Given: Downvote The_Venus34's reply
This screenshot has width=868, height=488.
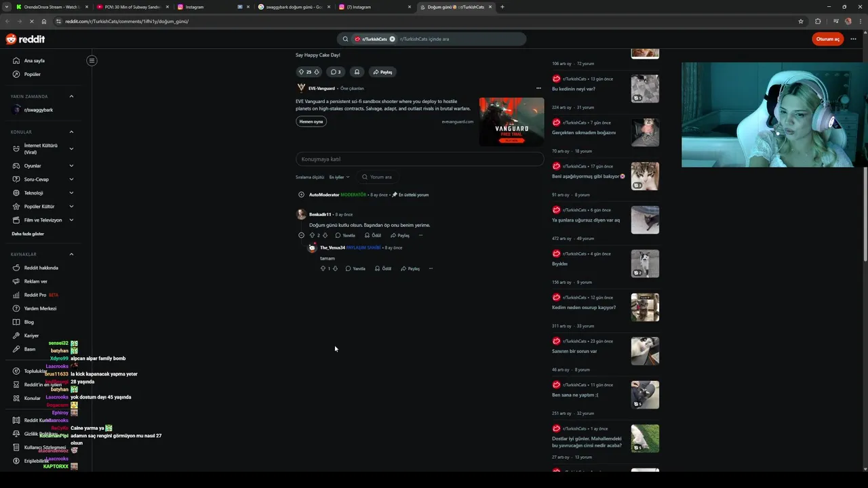Looking at the screenshot, I should tap(335, 268).
